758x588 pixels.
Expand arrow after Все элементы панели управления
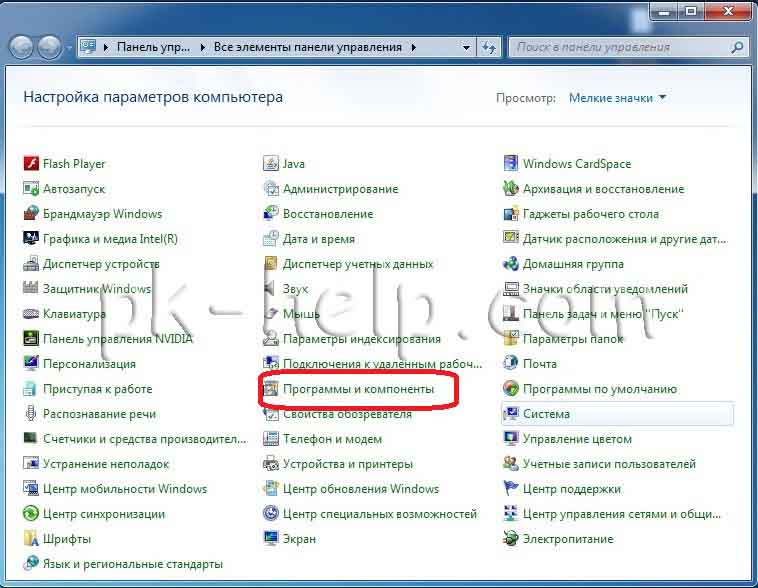(414, 47)
